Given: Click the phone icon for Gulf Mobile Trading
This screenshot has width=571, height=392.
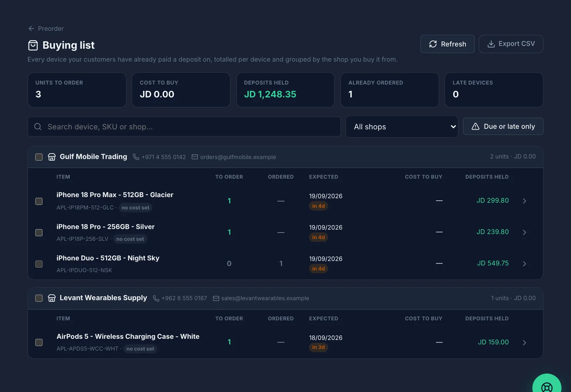Looking at the screenshot, I should (136, 157).
